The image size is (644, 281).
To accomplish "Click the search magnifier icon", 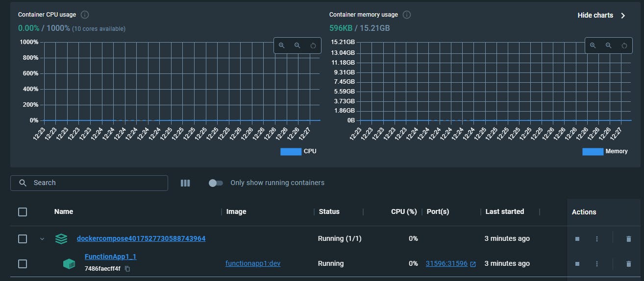I will pos(23,183).
